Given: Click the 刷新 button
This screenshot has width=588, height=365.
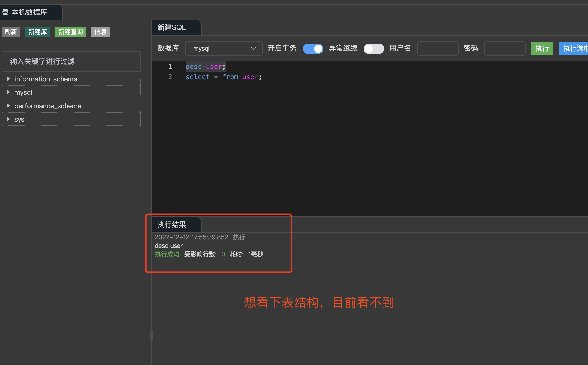Looking at the screenshot, I should [x=11, y=32].
